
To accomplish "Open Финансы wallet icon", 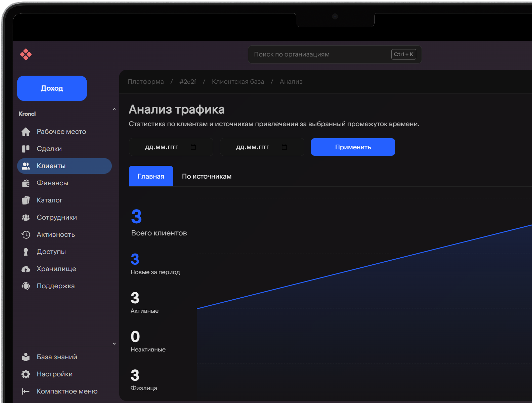I will (x=26, y=183).
